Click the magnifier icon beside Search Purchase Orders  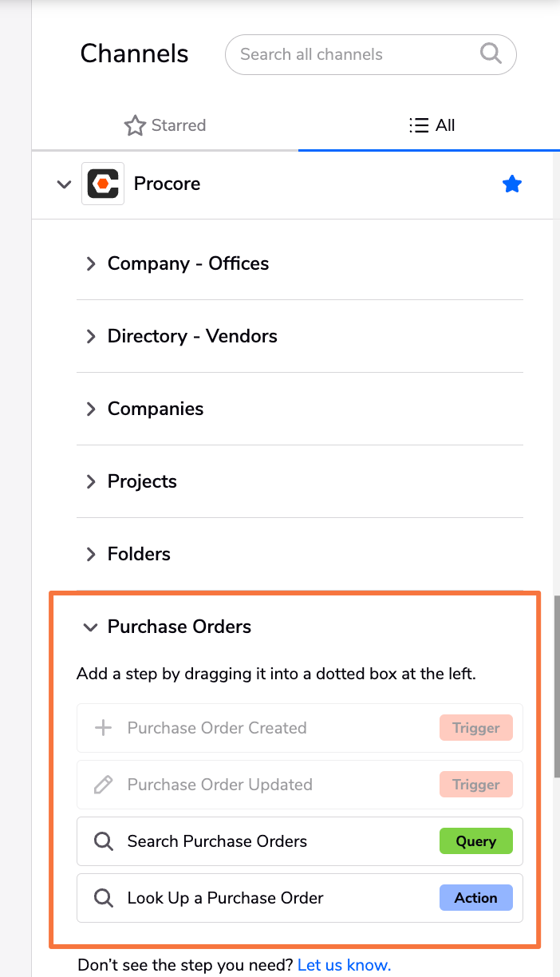click(x=103, y=841)
